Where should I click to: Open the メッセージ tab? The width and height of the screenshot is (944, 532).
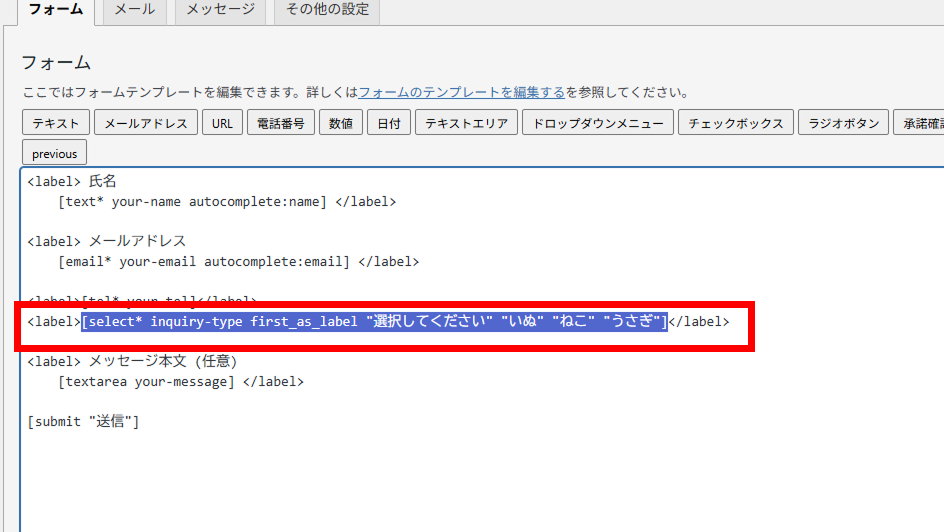coord(220,10)
